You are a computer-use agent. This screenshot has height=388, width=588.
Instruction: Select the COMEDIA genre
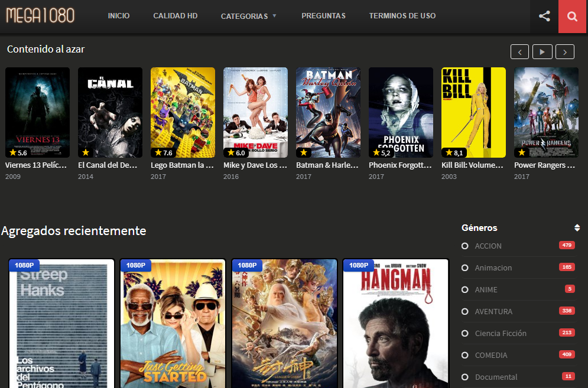[491, 355]
